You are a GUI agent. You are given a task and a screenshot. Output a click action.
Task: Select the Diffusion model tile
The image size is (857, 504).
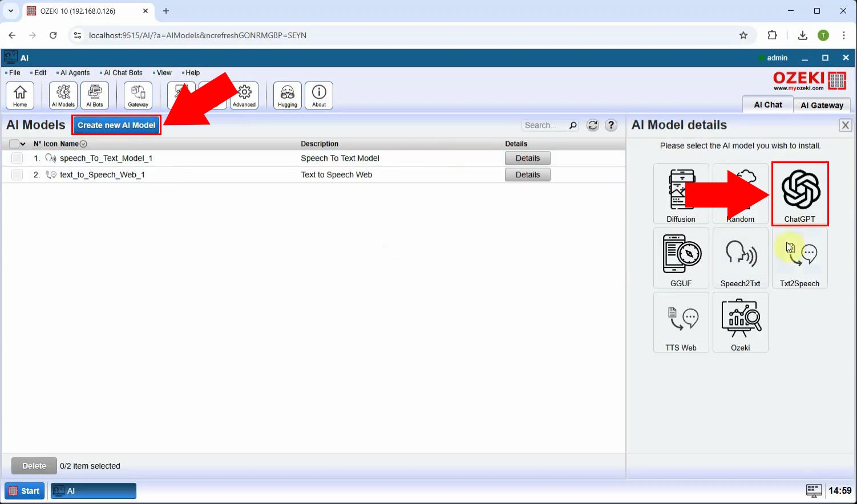pyautogui.click(x=681, y=194)
